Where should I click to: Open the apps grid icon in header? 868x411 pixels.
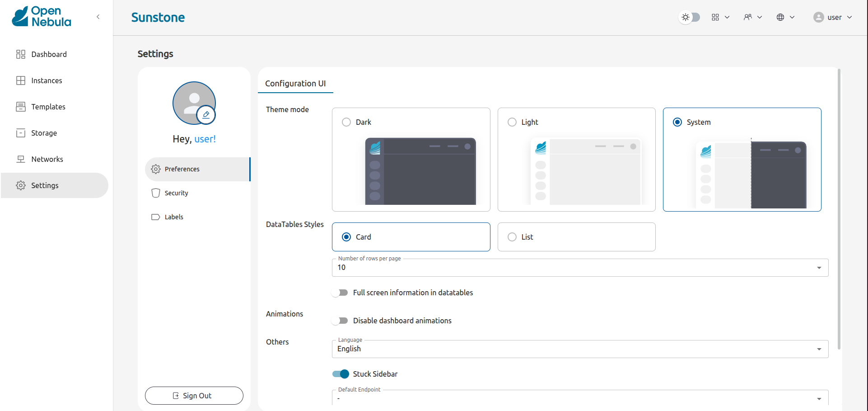tap(715, 17)
